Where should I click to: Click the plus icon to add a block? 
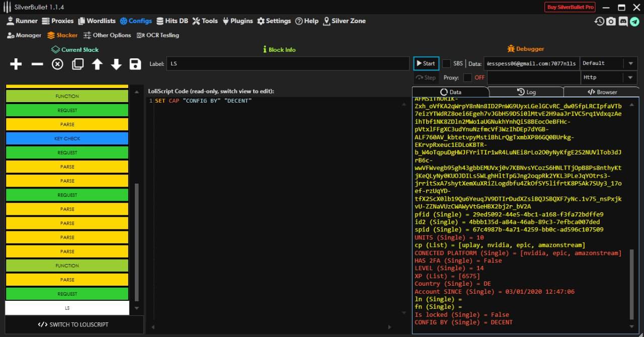click(x=16, y=64)
